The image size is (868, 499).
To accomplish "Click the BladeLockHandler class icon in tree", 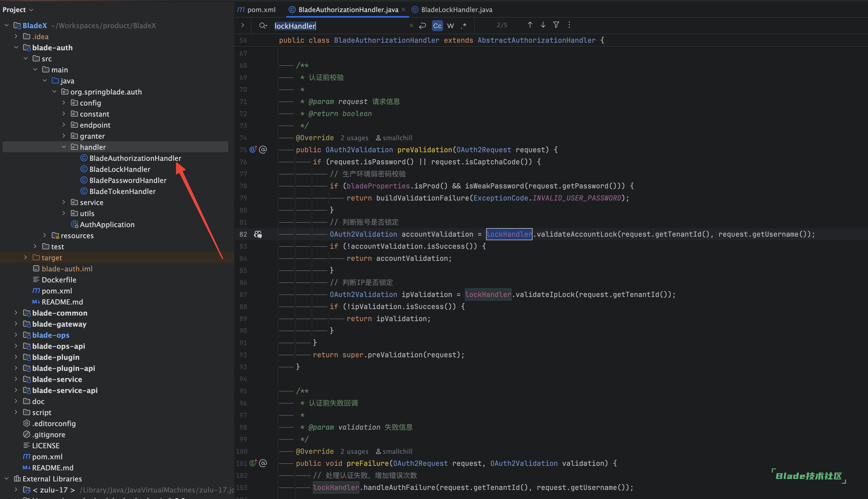I will (84, 169).
